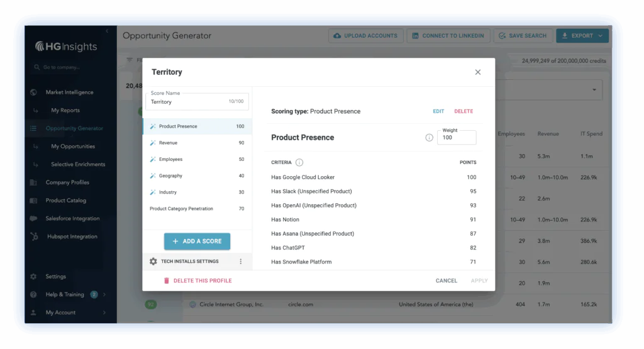Open My Opportunities in sidebar
This screenshot has width=644, height=349.
pos(73,147)
